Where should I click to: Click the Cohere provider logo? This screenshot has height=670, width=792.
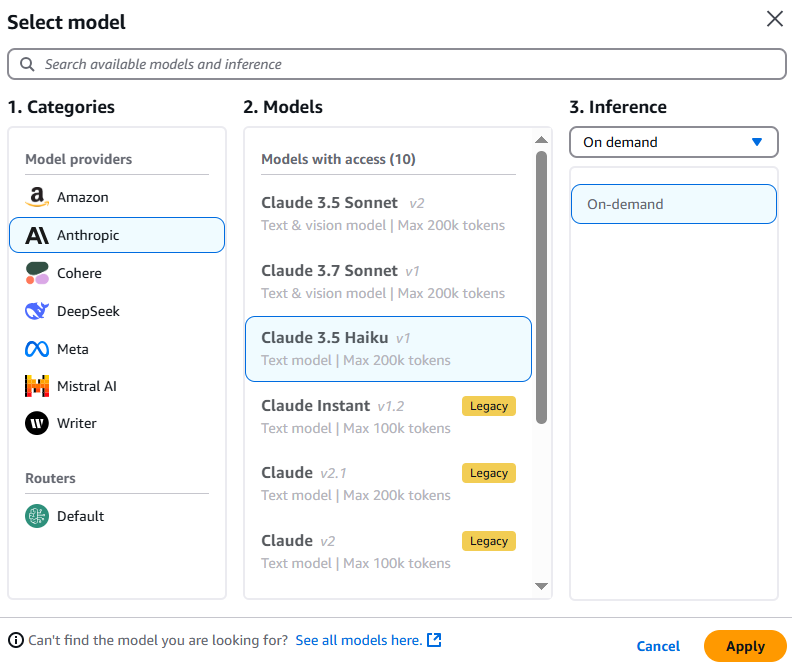tap(37, 273)
